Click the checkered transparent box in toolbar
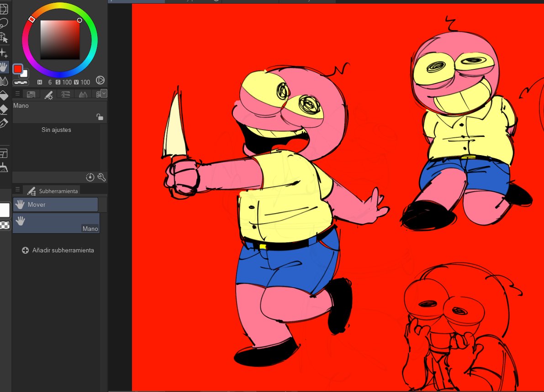544x392 pixels. click(5, 225)
